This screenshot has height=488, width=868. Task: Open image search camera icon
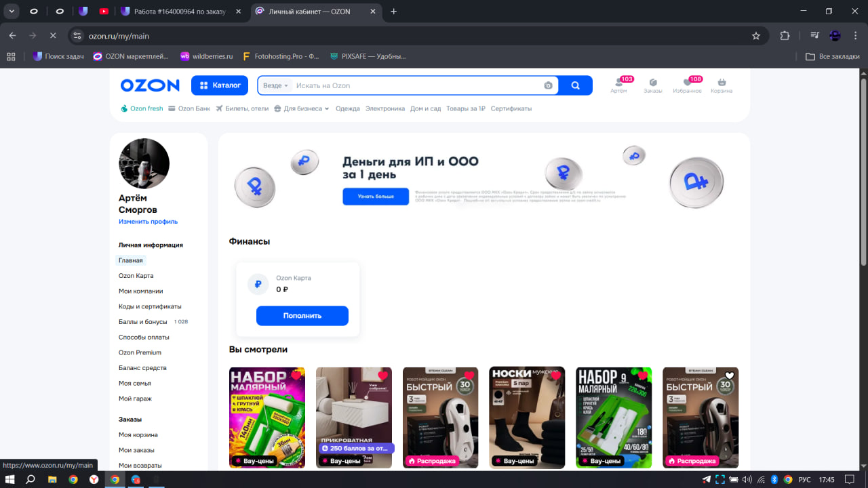[549, 85]
